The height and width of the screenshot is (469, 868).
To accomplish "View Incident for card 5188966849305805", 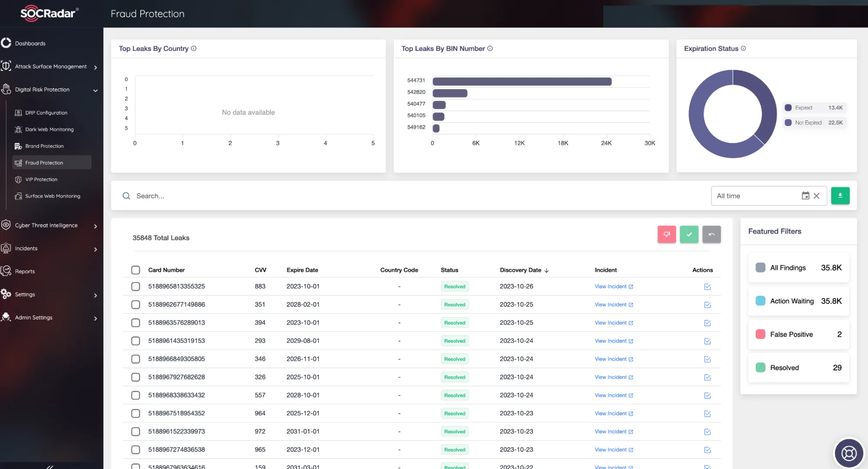I will [614, 359].
